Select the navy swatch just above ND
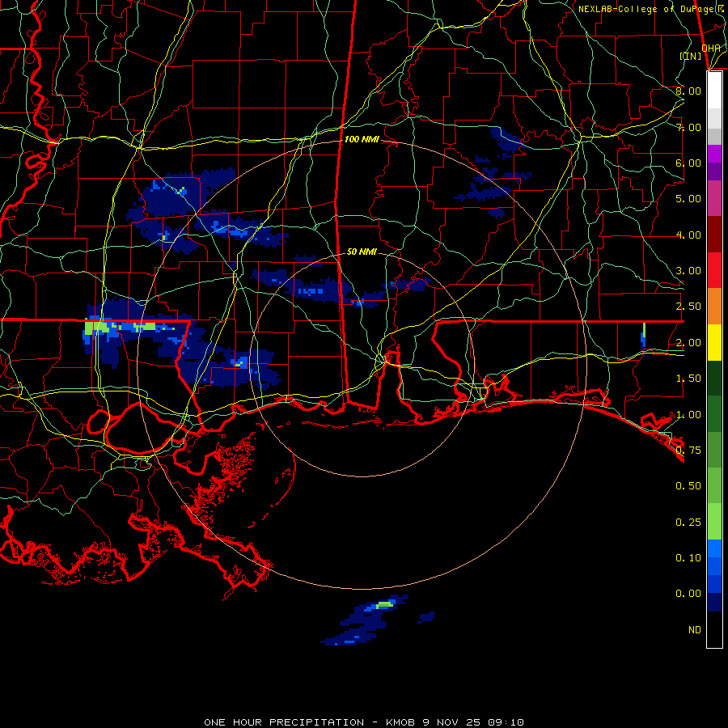728x728 pixels. (x=714, y=602)
